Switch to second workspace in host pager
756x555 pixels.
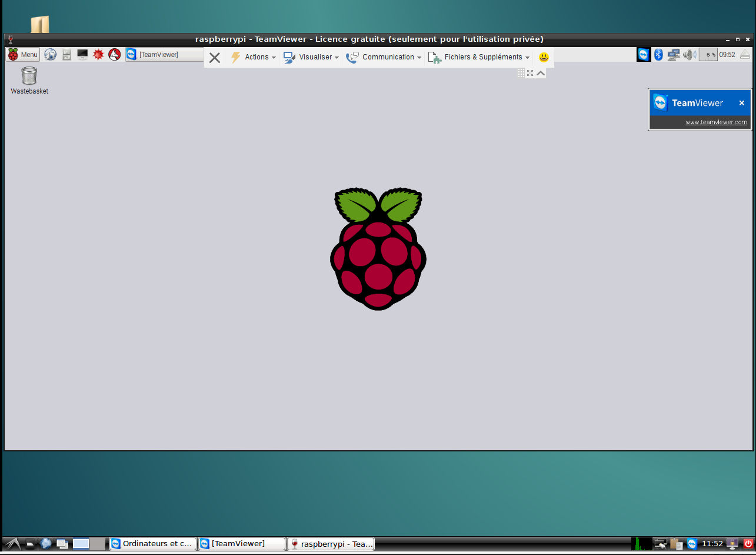[x=97, y=544]
